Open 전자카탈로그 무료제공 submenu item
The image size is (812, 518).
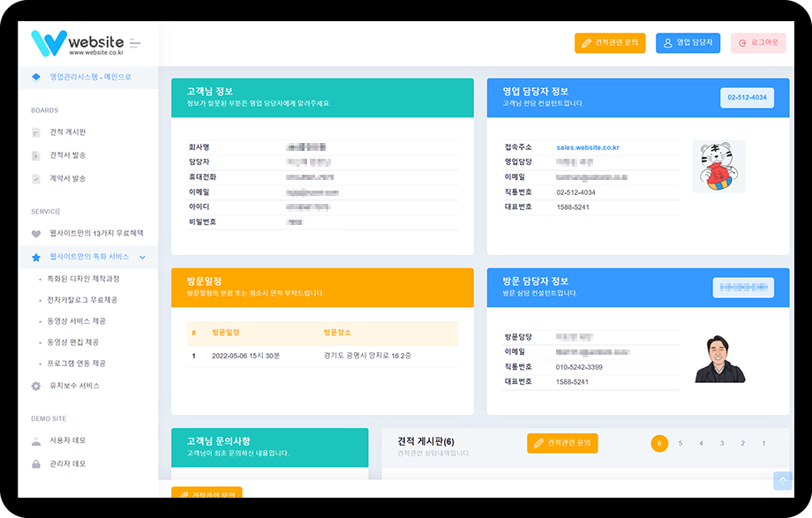[x=82, y=300]
